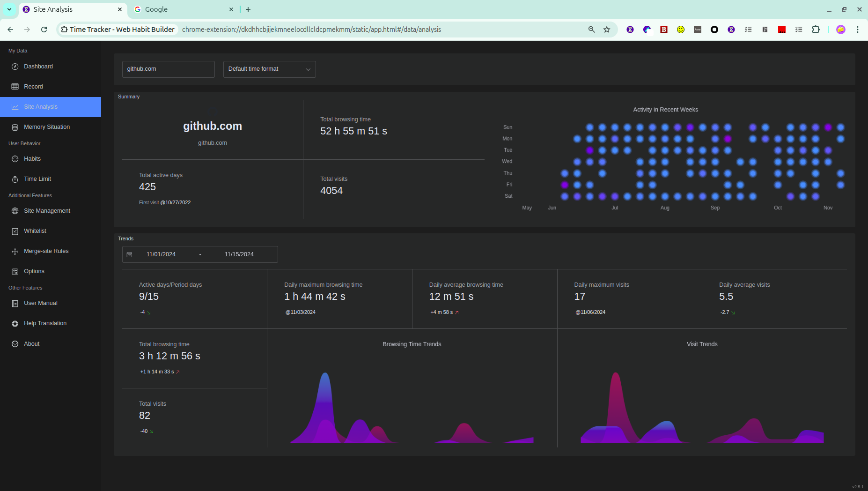This screenshot has height=491, width=868.
Task: Click the Whitelist icon
Action: coord(15,231)
